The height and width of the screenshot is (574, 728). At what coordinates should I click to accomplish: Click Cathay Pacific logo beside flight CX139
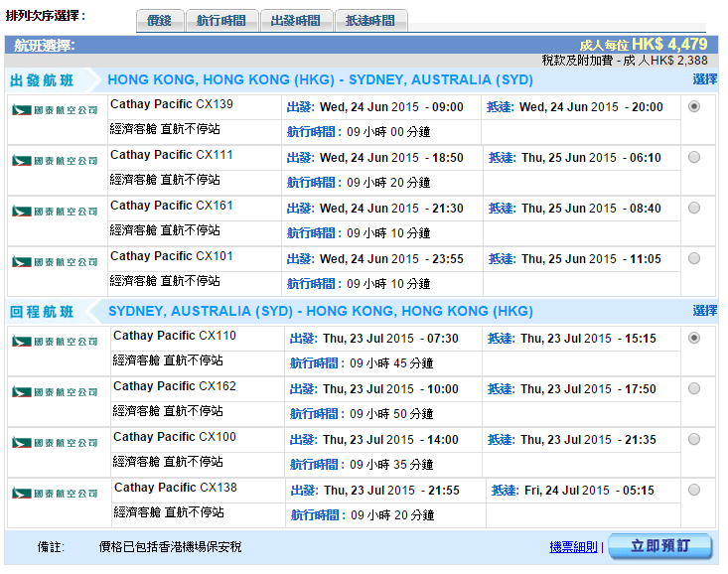pyautogui.click(x=55, y=110)
